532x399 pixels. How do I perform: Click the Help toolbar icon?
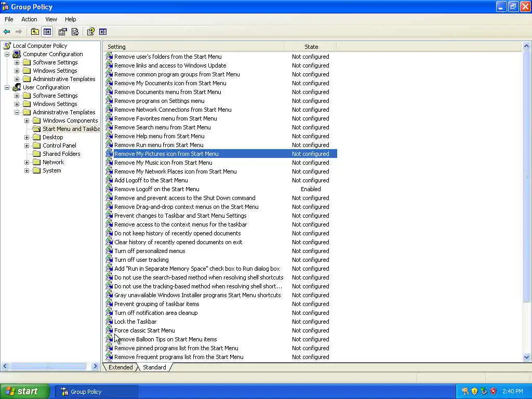tap(90, 32)
